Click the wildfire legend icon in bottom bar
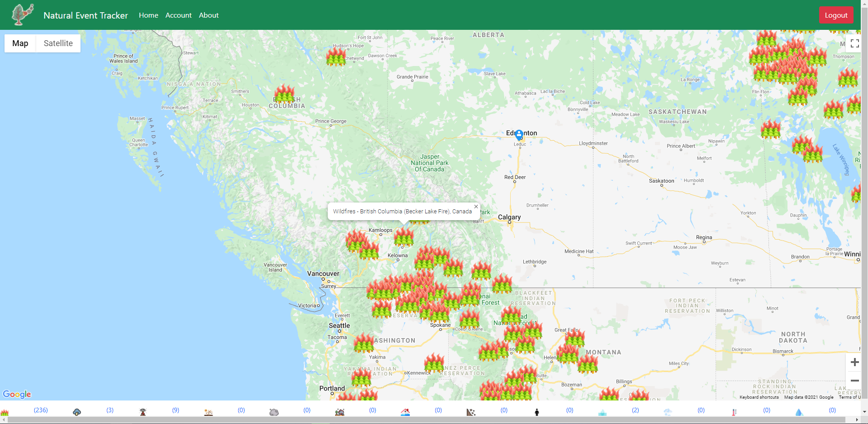Viewport: 868px width, 424px height. tap(5, 412)
